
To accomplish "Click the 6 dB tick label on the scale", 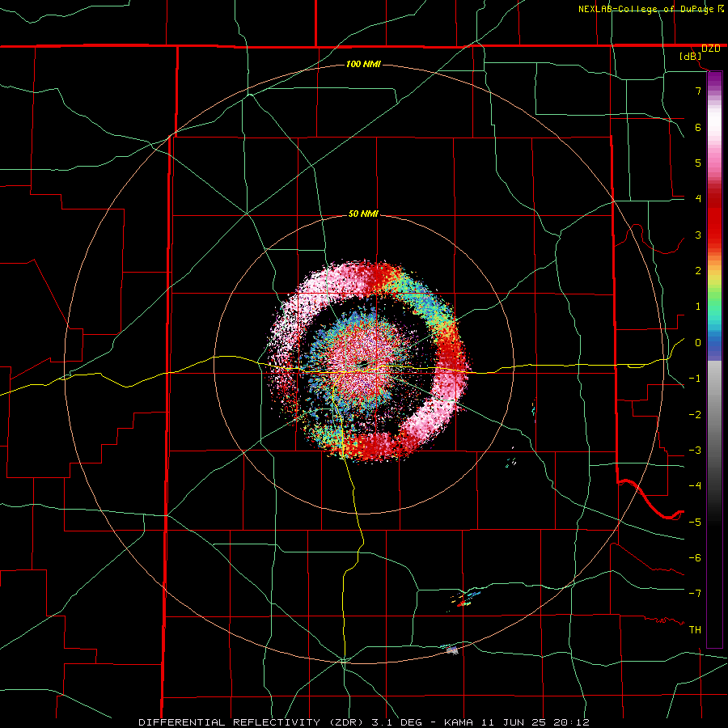I will tap(698, 127).
